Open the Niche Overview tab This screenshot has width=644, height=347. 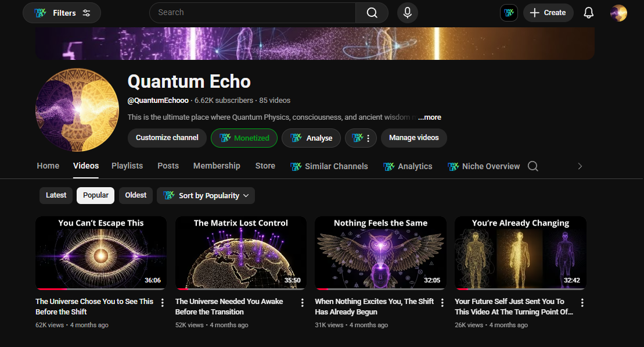483,166
